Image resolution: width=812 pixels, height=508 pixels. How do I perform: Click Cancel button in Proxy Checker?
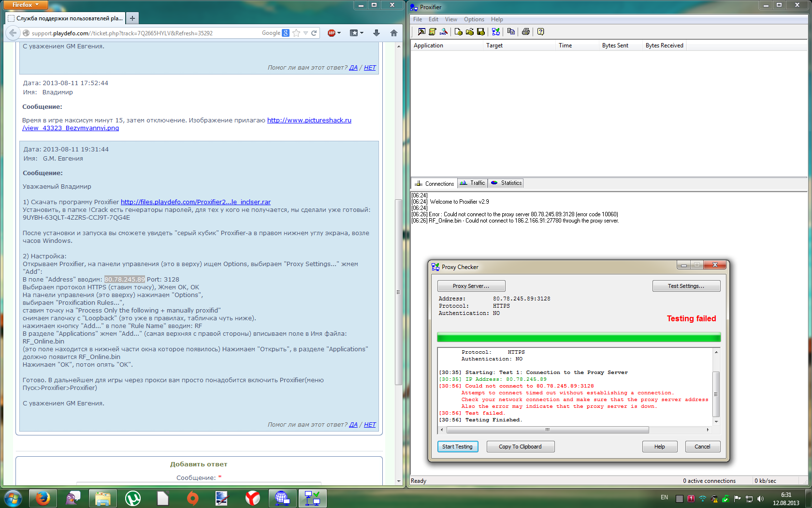coord(703,447)
